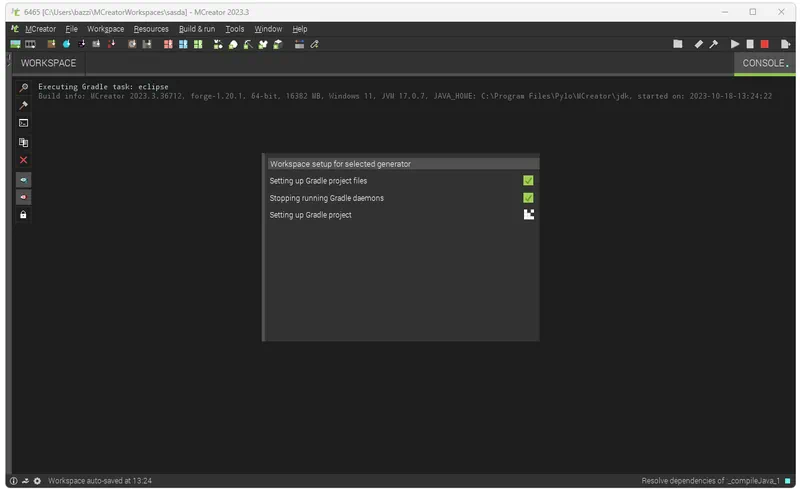This screenshot has height=489, width=800.
Task: Click the gray structure import toolbar icon
Action: 96,44
